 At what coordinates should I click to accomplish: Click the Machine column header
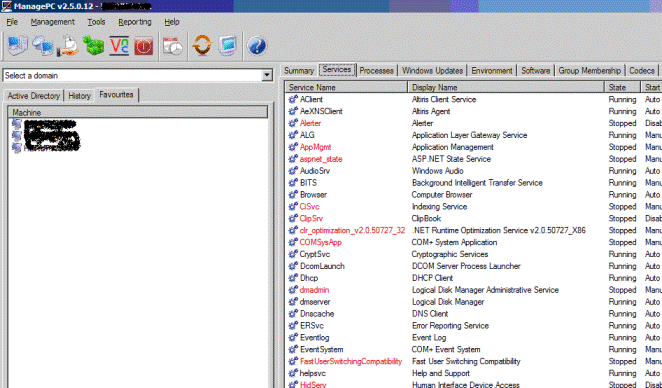138,112
